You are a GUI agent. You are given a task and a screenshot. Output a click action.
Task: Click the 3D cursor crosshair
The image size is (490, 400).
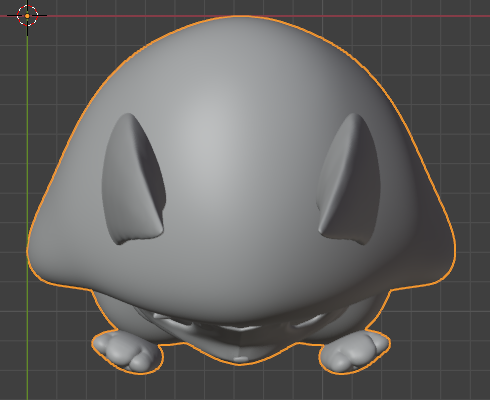(27, 15)
